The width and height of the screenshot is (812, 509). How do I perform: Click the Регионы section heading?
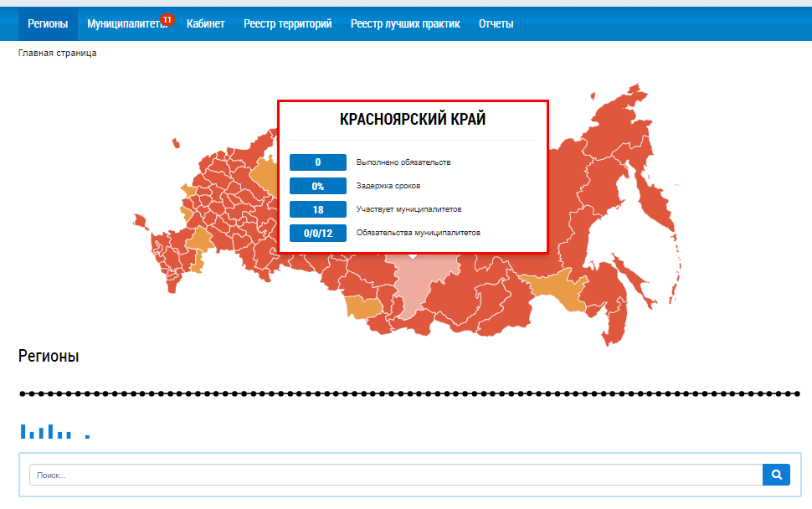pyautogui.click(x=49, y=357)
